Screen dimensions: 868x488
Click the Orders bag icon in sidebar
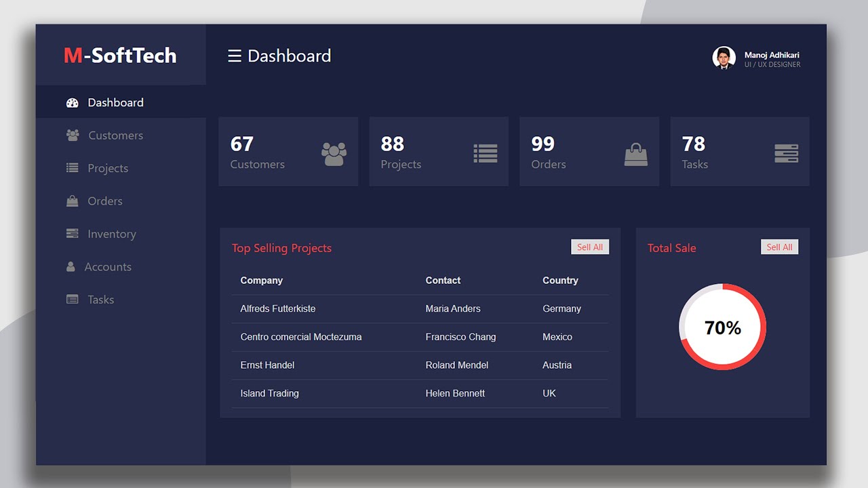click(x=72, y=201)
